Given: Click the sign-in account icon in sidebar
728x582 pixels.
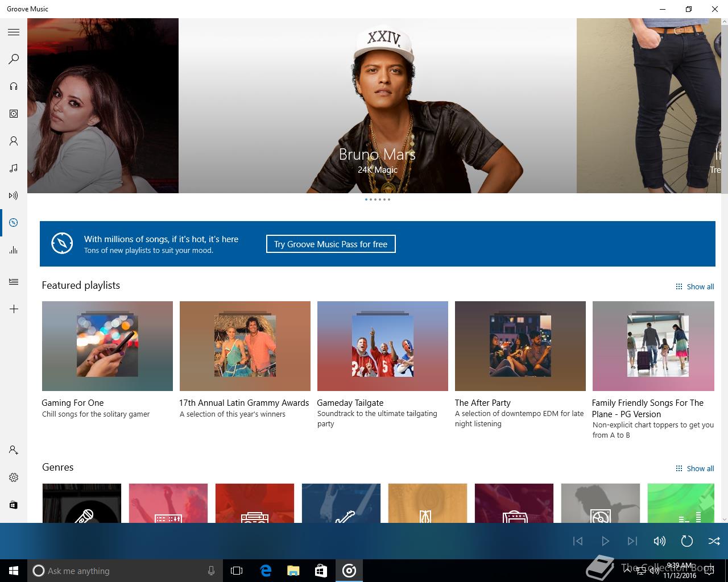Looking at the screenshot, I should coord(14,450).
